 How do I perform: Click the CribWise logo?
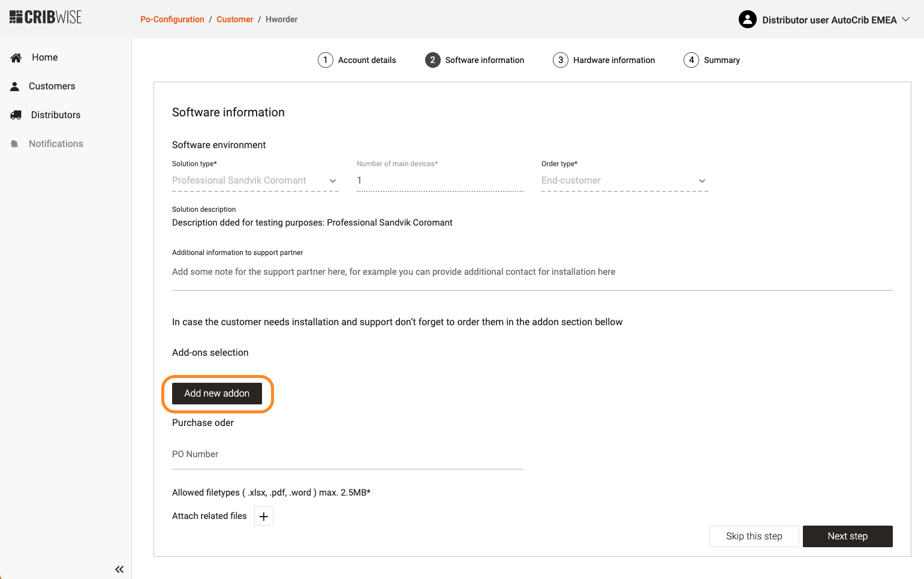(46, 17)
